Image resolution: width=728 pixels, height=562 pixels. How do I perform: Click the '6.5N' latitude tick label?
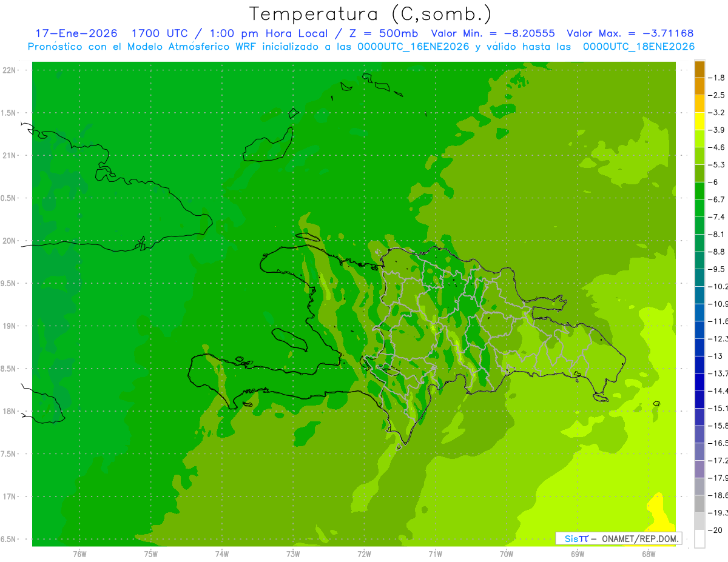click(x=8, y=540)
